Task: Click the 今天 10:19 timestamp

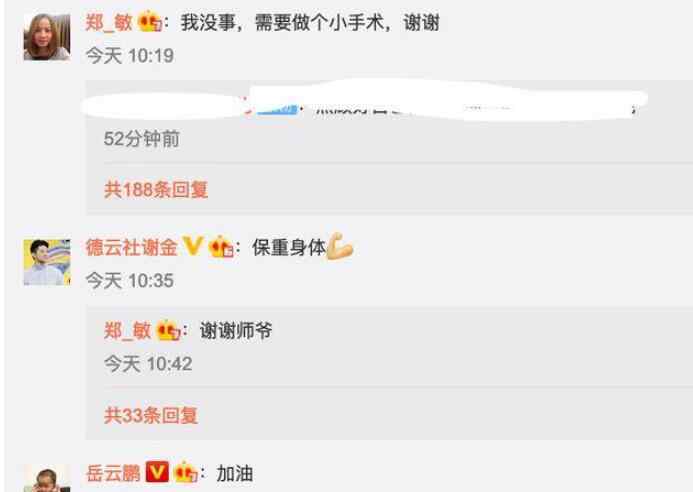Action: 130,56
